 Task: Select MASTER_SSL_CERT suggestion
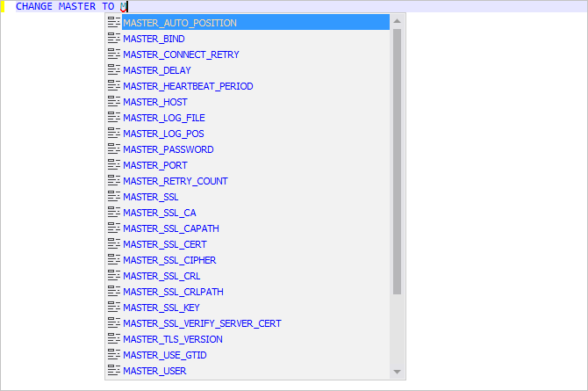tap(247, 244)
